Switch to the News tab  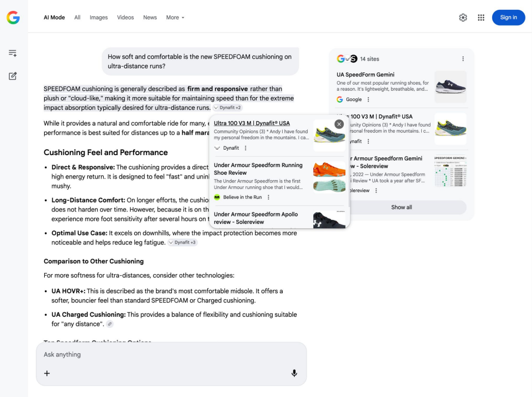pos(150,17)
